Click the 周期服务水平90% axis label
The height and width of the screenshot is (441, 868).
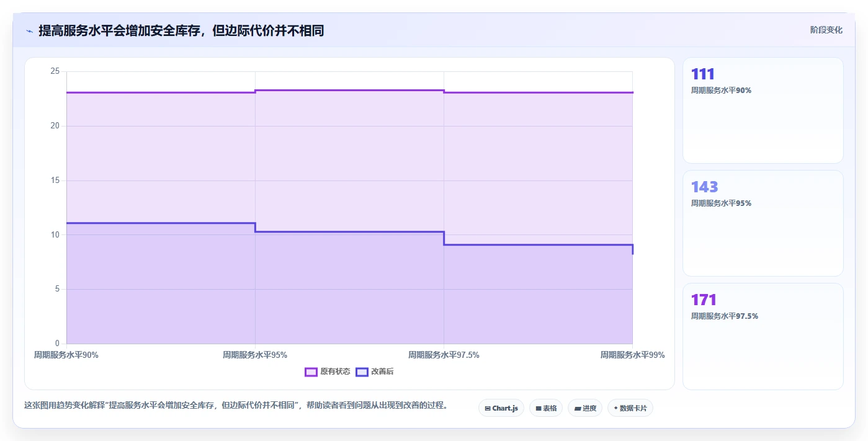pos(66,355)
